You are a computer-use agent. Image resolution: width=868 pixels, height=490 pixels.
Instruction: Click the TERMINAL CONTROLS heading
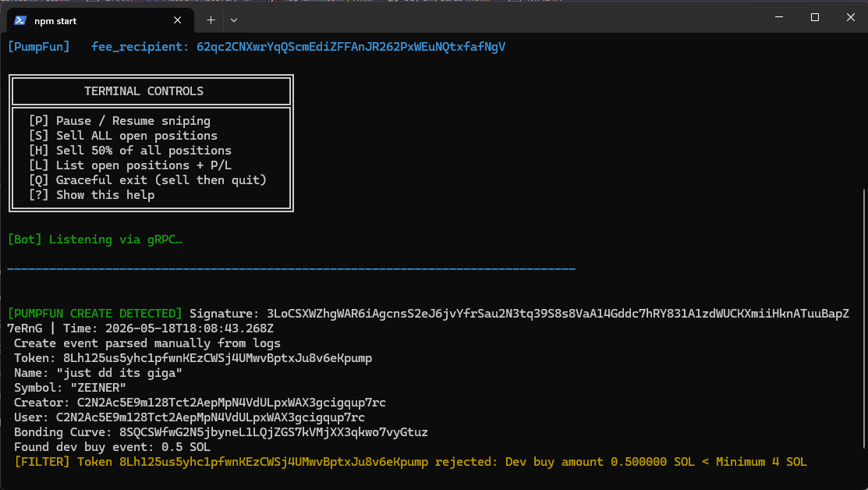point(144,91)
